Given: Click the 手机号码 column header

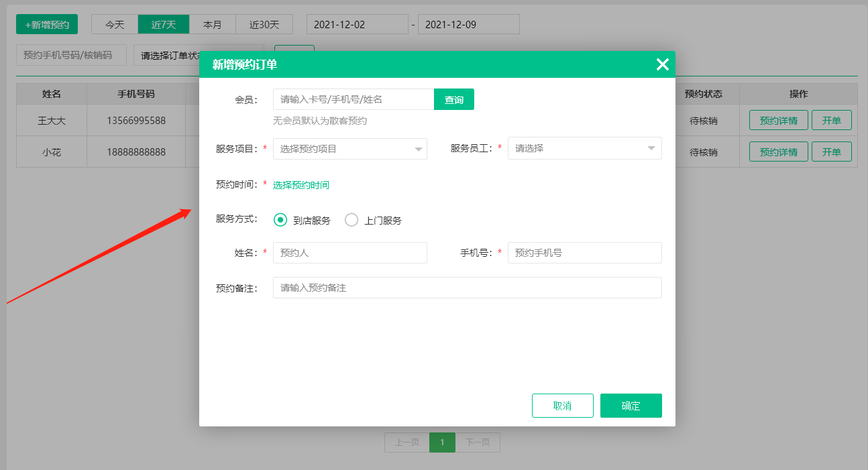Looking at the screenshot, I should click(x=136, y=94).
